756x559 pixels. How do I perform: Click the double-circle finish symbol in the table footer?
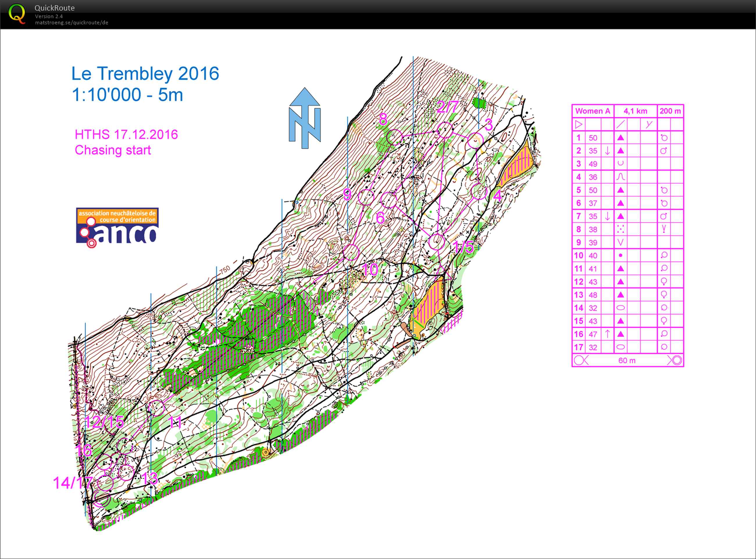pos(676,360)
